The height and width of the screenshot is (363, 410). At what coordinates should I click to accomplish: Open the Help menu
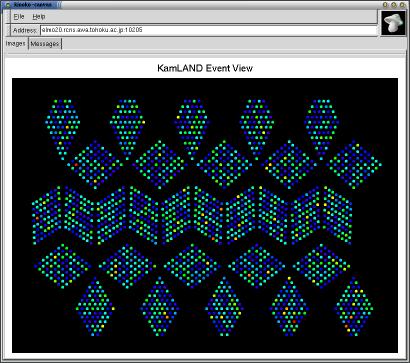(39, 17)
